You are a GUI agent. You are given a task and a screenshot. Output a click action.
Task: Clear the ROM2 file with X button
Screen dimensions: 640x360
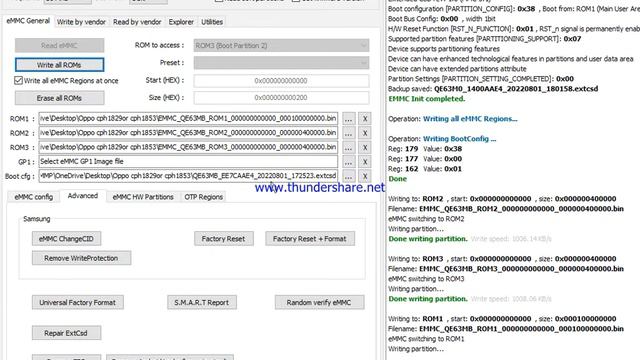coord(365,133)
